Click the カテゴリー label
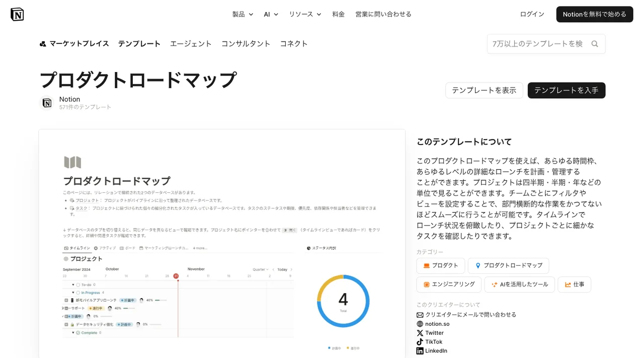Image resolution: width=644 pixels, height=358 pixels. [430, 252]
